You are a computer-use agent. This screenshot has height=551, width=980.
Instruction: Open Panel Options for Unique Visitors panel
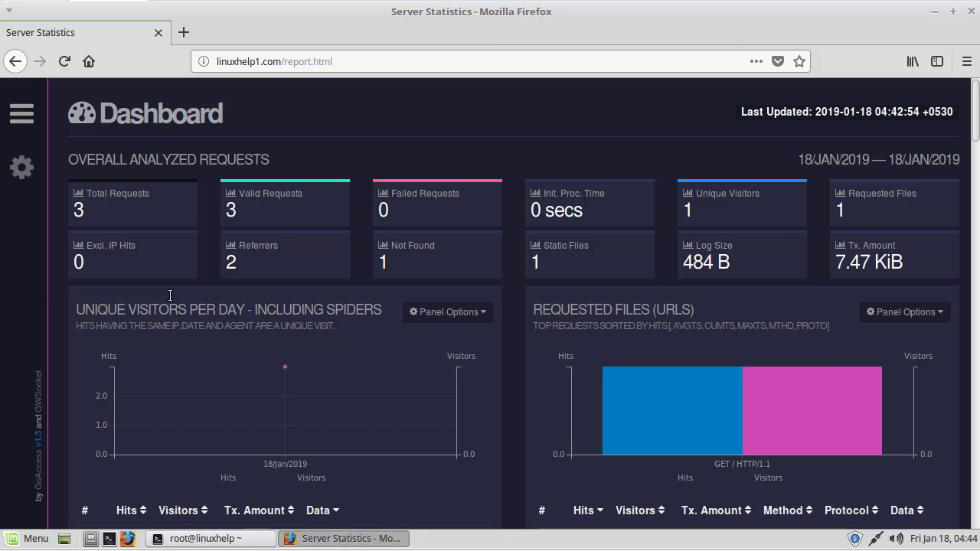(448, 311)
